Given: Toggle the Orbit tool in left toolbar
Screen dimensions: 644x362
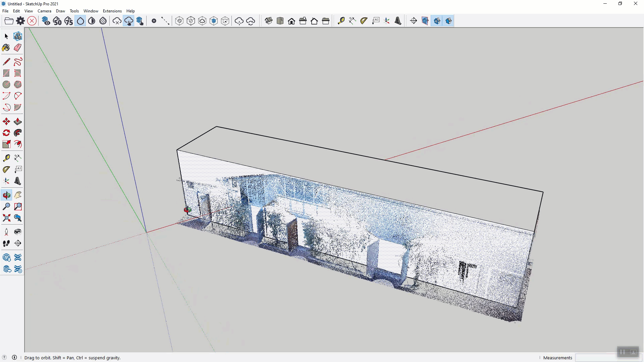Looking at the screenshot, I should 6,195.
